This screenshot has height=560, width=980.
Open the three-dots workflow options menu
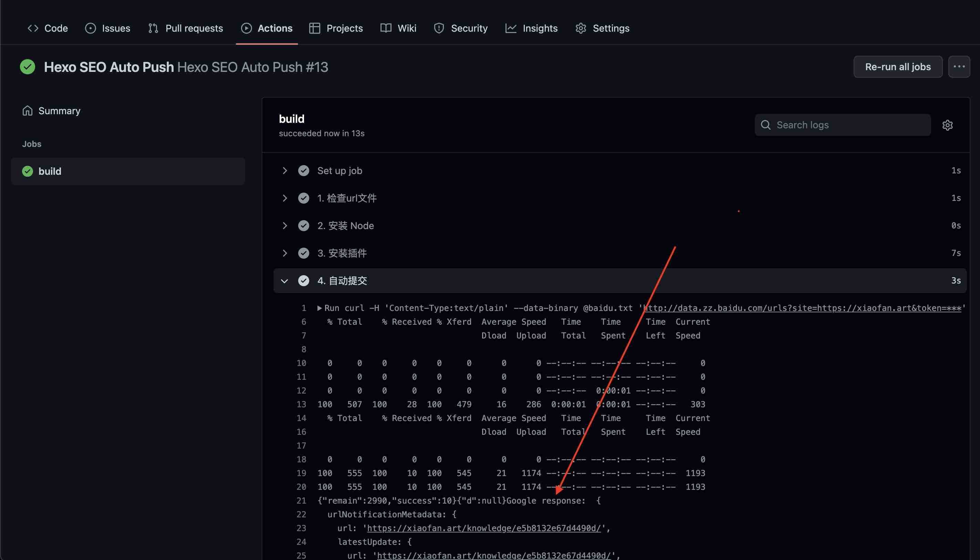[x=959, y=66]
